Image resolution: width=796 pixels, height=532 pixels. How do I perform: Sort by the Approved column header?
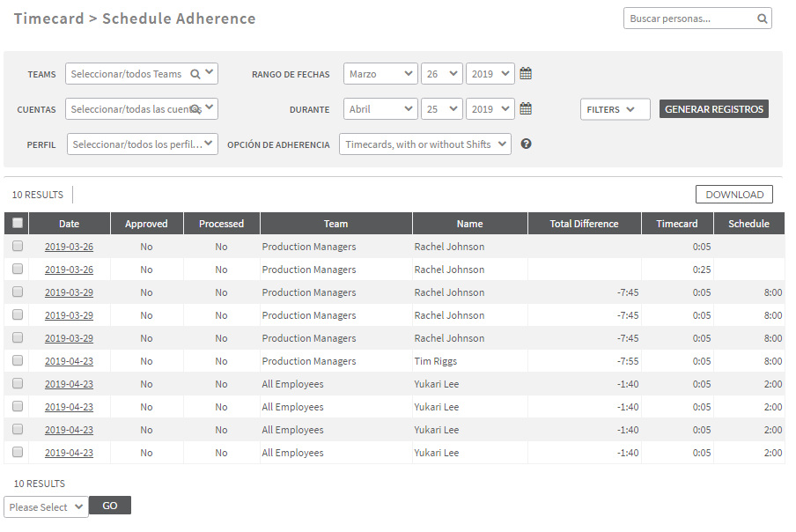click(146, 224)
